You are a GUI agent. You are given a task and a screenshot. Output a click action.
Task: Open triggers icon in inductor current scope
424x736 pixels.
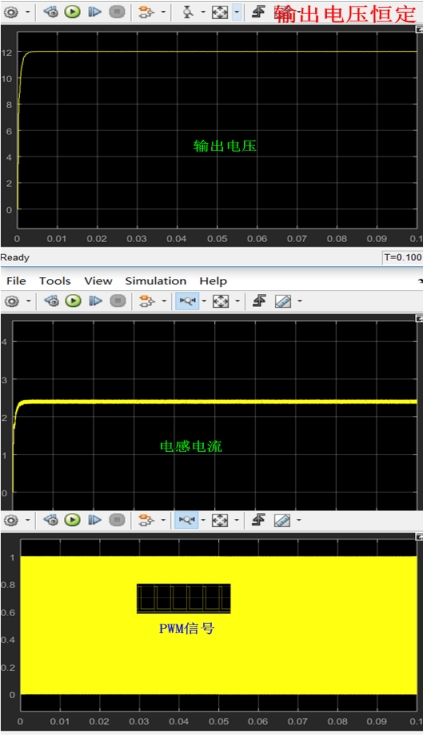tap(260, 301)
